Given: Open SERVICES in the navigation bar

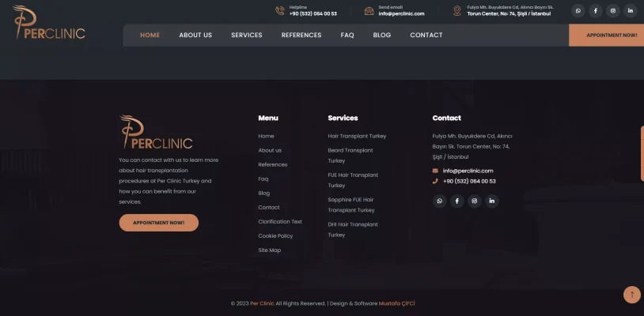Looking at the screenshot, I should (x=246, y=36).
